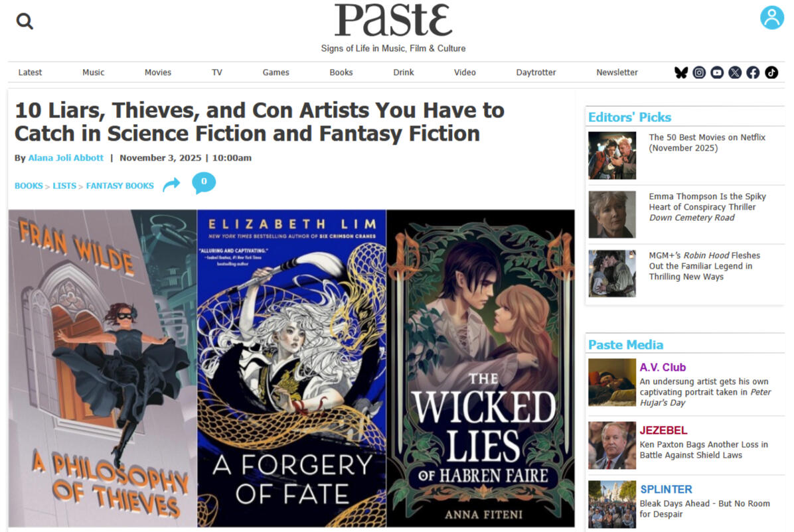The height and width of the screenshot is (532, 794).
Task: Select Daytrotter in the navigation bar
Action: [536, 72]
